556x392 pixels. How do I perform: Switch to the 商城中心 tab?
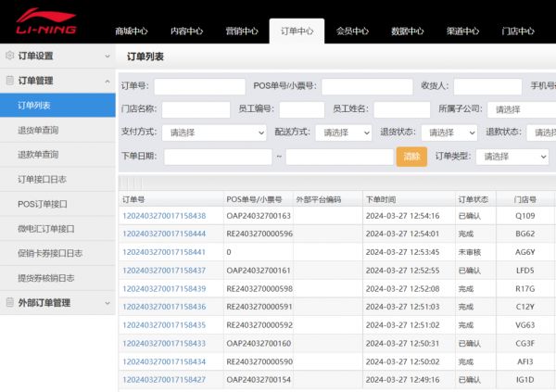click(132, 31)
